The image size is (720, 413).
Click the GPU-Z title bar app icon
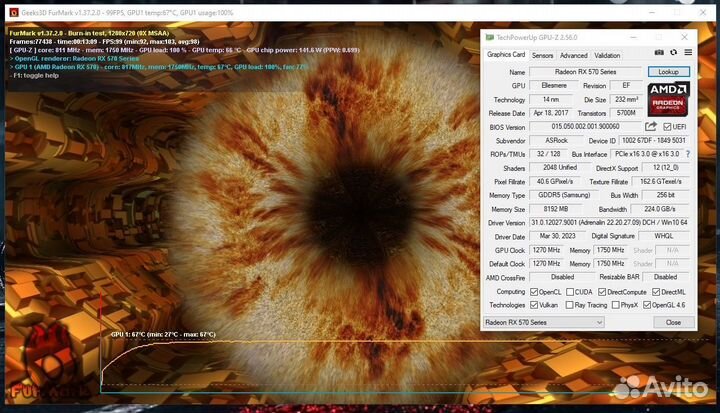coord(487,35)
